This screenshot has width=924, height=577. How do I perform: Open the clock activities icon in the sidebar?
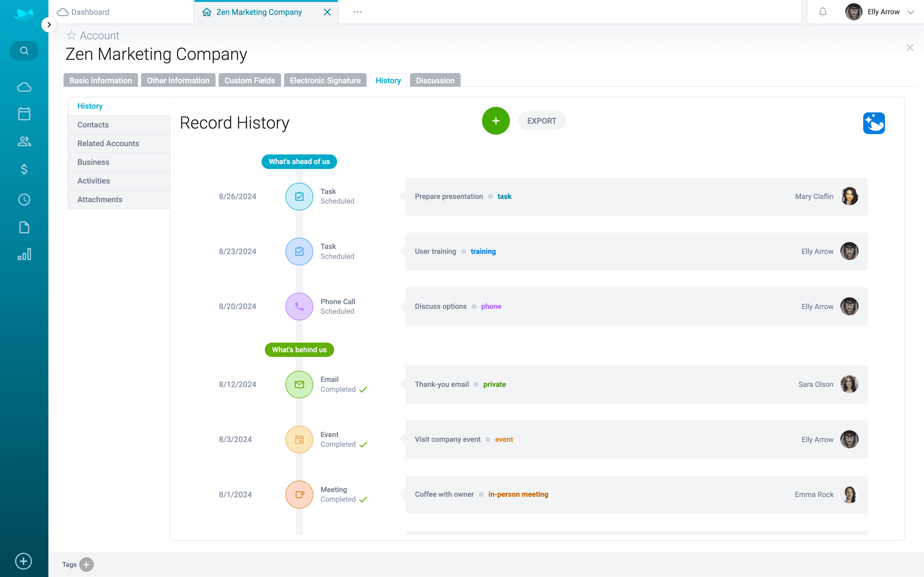[24, 199]
